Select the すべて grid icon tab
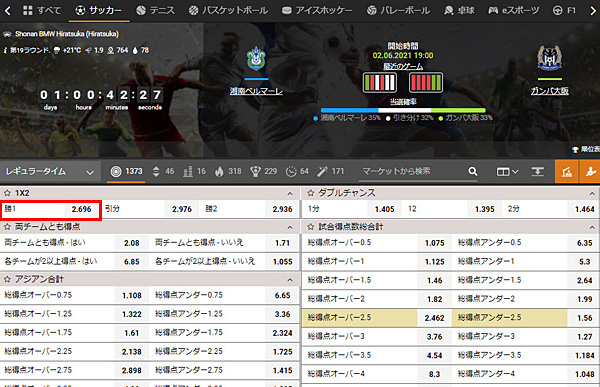This screenshot has height=387, width=600. point(42,10)
